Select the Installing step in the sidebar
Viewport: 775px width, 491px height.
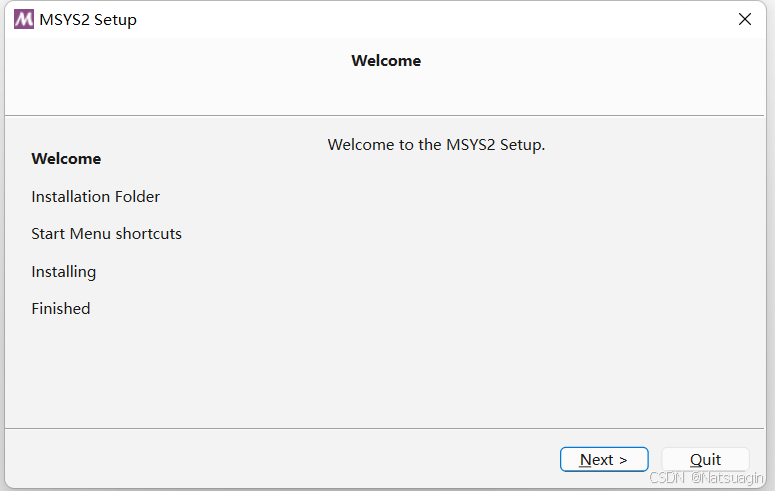[64, 272]
